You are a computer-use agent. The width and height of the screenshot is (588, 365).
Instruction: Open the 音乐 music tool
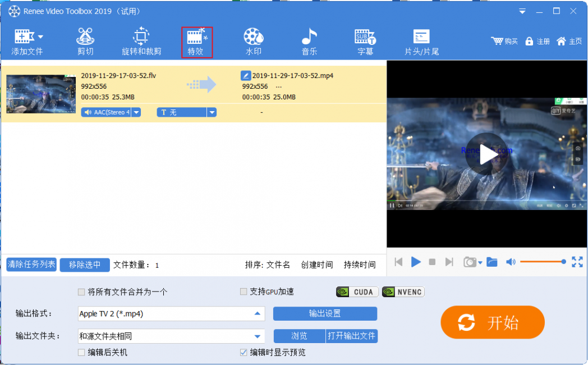tap(309, 42)
